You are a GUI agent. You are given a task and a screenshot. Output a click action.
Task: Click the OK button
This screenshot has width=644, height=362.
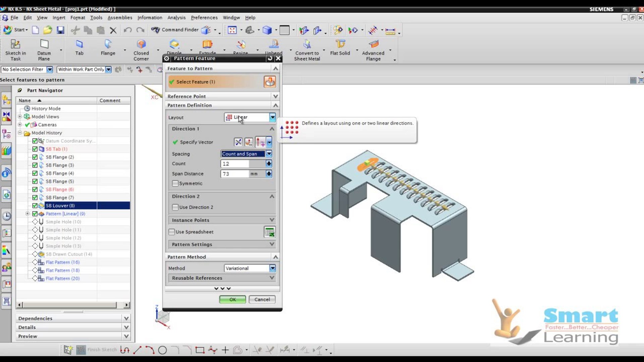(232, 299)
